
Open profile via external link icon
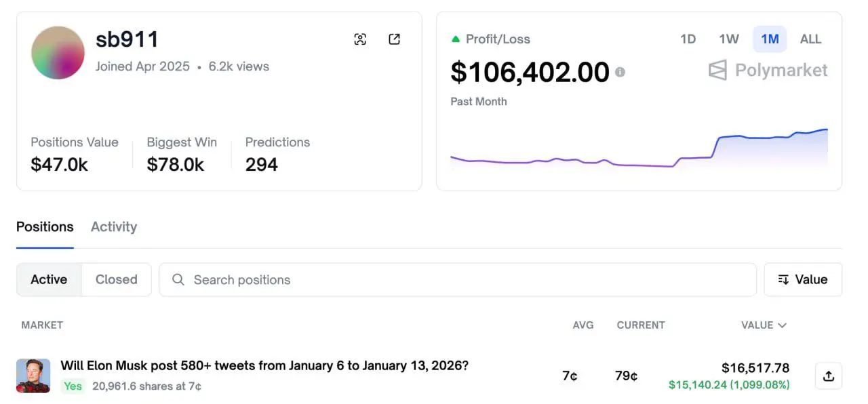[394, 39]
